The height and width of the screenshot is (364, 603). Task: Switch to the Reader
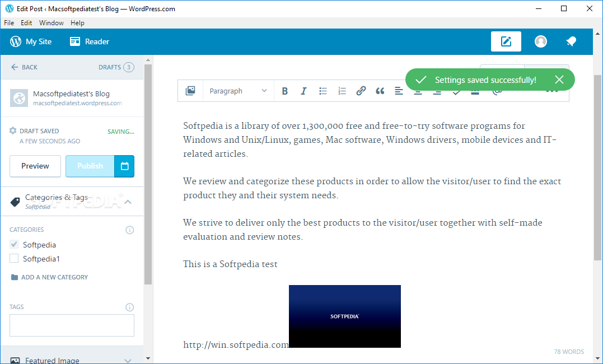[x=90, y=41]
